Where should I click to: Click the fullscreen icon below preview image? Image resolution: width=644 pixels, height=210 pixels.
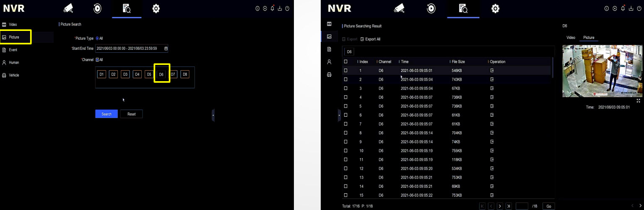638,101
